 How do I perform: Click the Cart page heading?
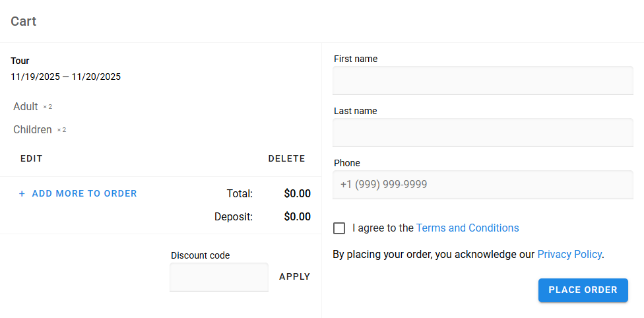pyautogui.click(x=23, y=21)
